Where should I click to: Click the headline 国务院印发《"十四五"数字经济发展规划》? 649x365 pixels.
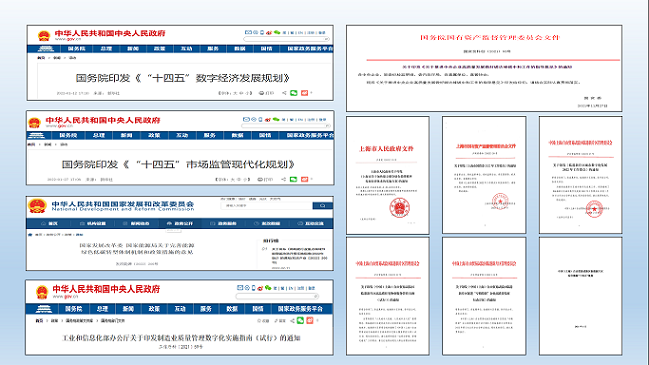183,78
